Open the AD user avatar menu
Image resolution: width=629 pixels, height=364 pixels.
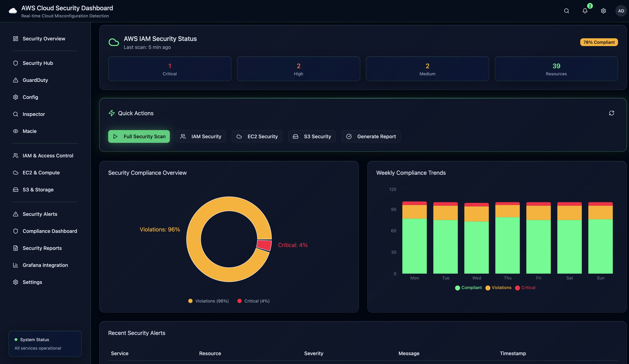point(621,11)
